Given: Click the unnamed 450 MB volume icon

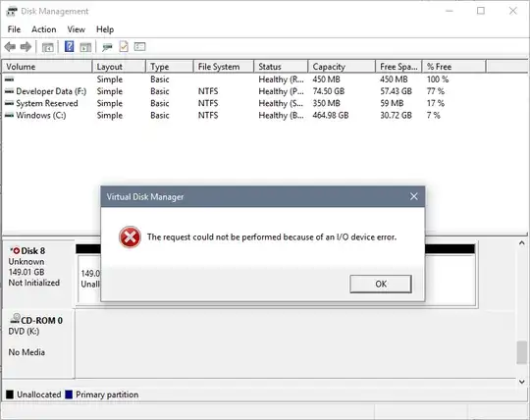Looking at the screenshot, I should click(10, 79).
